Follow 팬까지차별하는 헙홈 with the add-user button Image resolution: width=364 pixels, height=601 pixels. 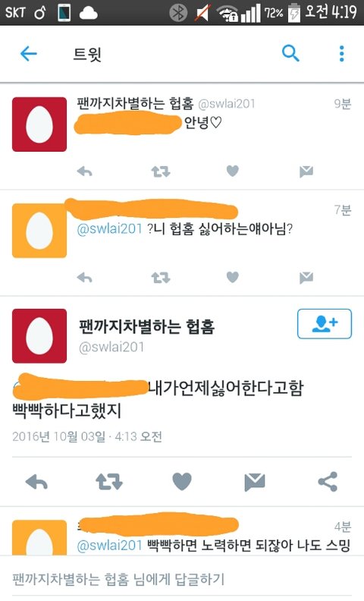click(x=325, y=324)
